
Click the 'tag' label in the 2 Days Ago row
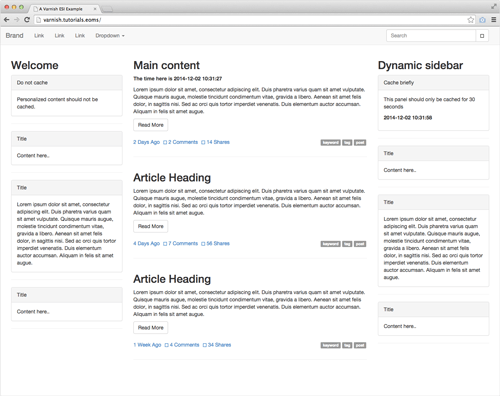pos(347,143)
